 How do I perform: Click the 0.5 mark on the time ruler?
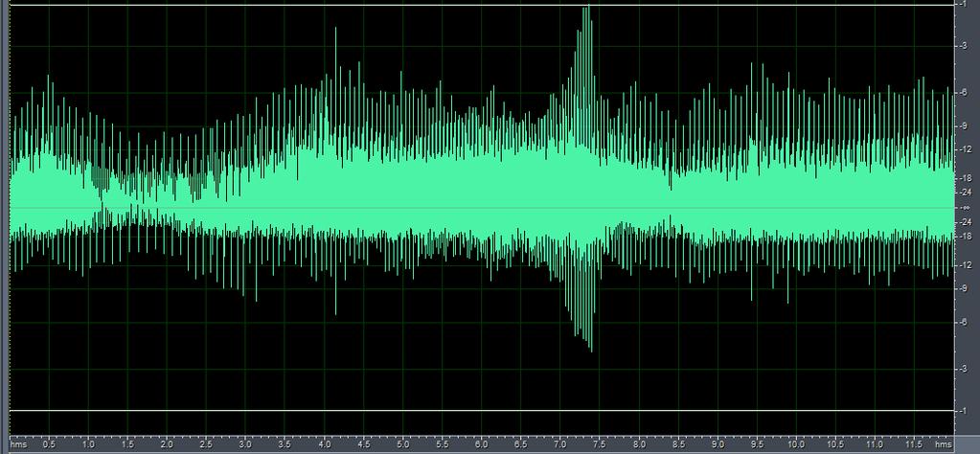point(49,444)
